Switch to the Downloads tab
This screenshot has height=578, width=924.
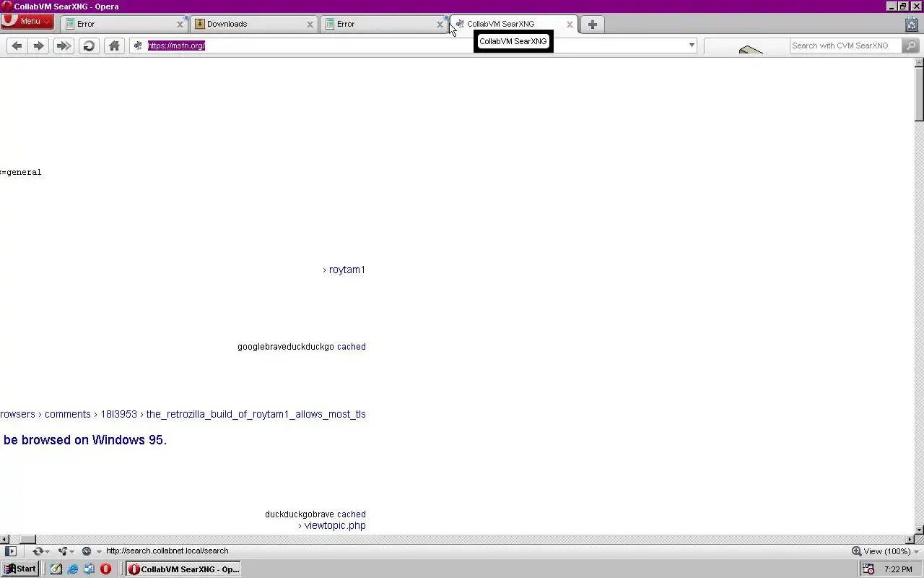pyautogui.click(x=253, y=24)
